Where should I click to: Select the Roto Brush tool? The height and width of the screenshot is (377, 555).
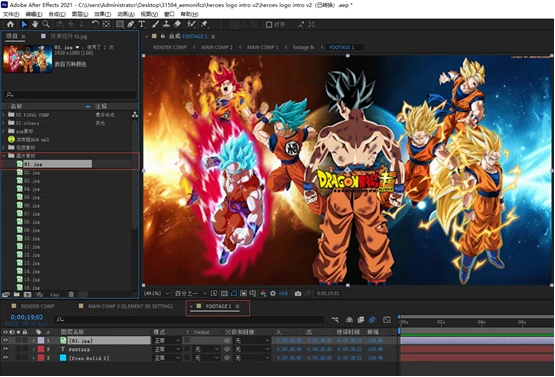[x=191, y=24]
